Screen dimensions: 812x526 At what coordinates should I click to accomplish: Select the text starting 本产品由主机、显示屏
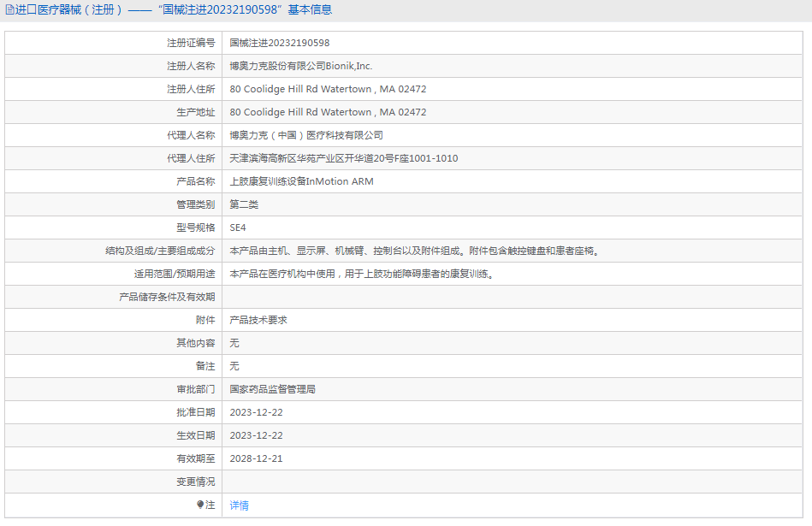[415, 251]
